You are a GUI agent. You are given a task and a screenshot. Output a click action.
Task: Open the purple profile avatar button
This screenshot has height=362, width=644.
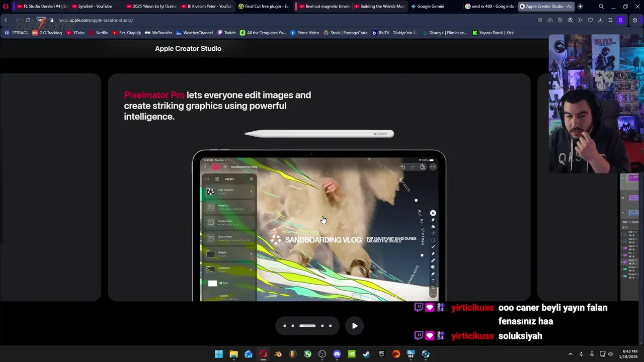click(620, 20)
